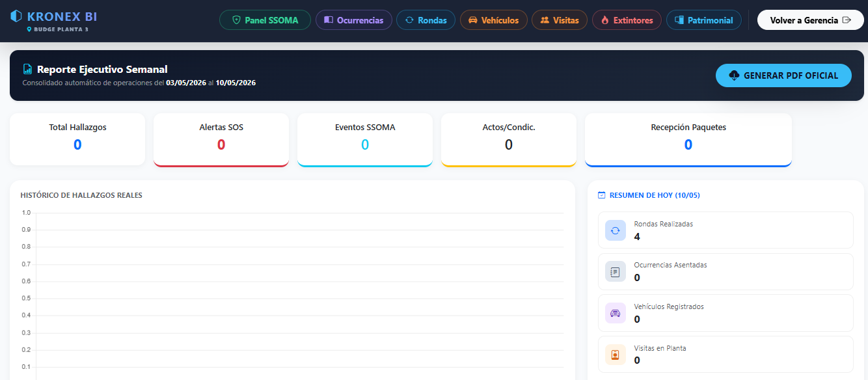Click the Resumen de Hoy (10/05) heading
Image resolution: width=868 pixels, height=380 pixels.
click(655, 195)
